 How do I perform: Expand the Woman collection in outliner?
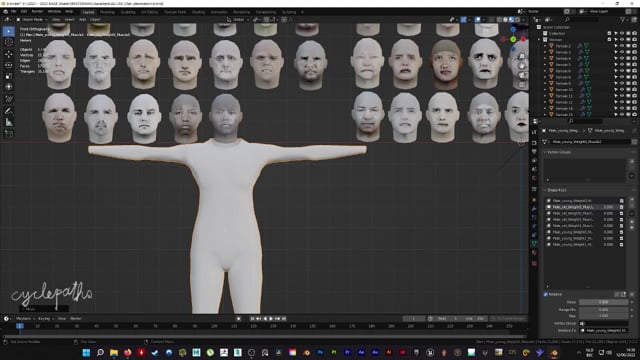click(x=539, y=40)
